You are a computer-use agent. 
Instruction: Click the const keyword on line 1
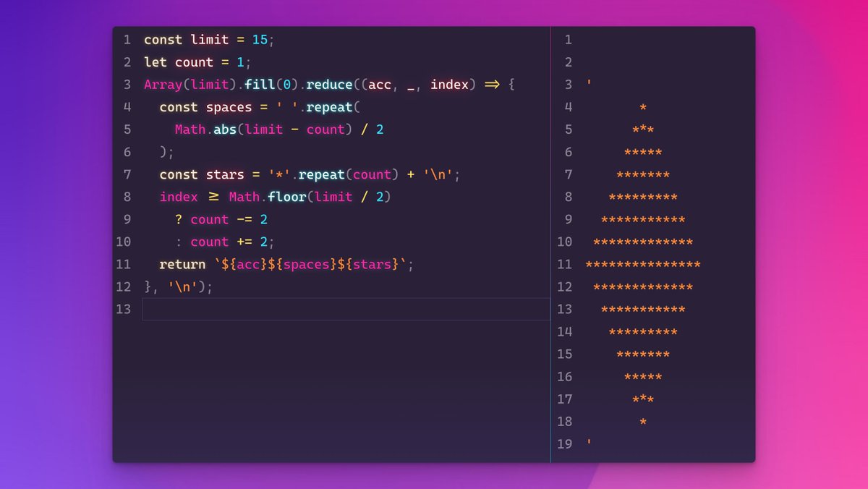click(x=162, y=40)
